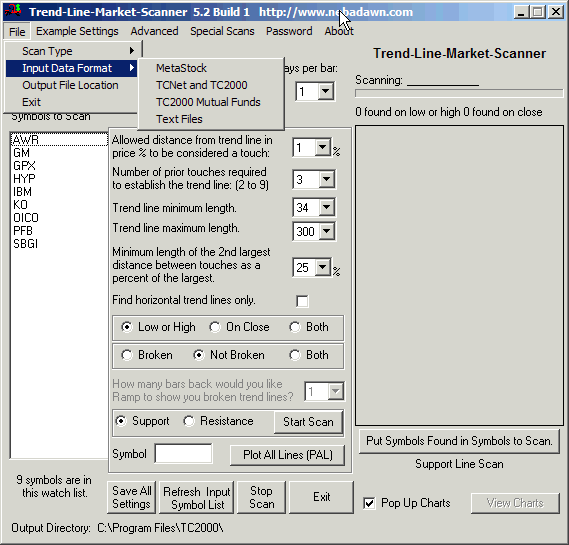The image size is (569, 545).
Task: Open the Example Settings menu
Action: (77, 31)
